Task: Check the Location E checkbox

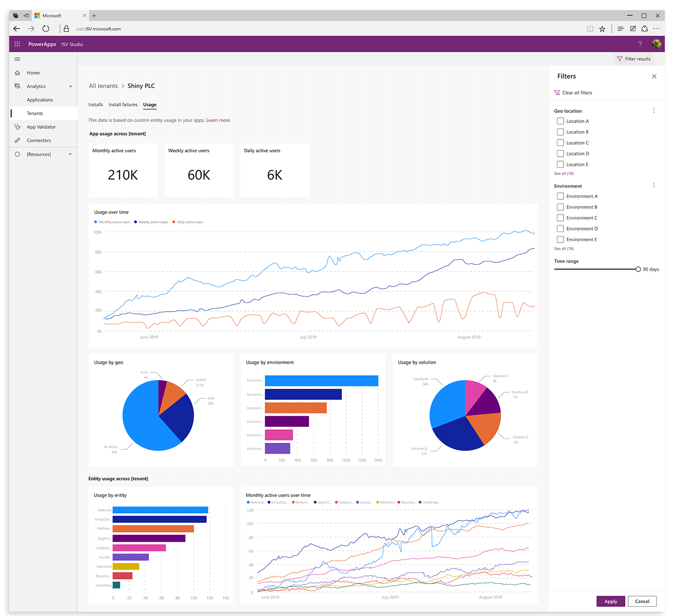Action: [560, 164]
